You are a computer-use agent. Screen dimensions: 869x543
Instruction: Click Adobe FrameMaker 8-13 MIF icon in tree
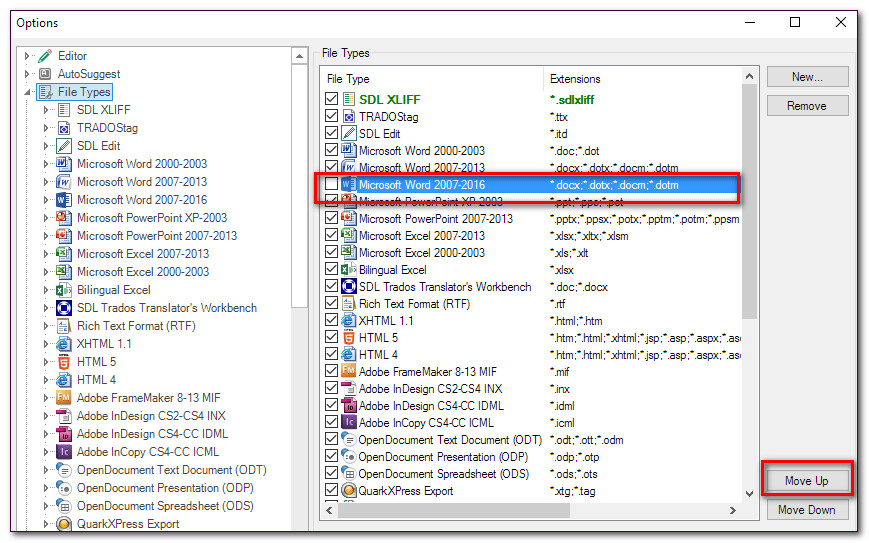[x=64, y=398]
